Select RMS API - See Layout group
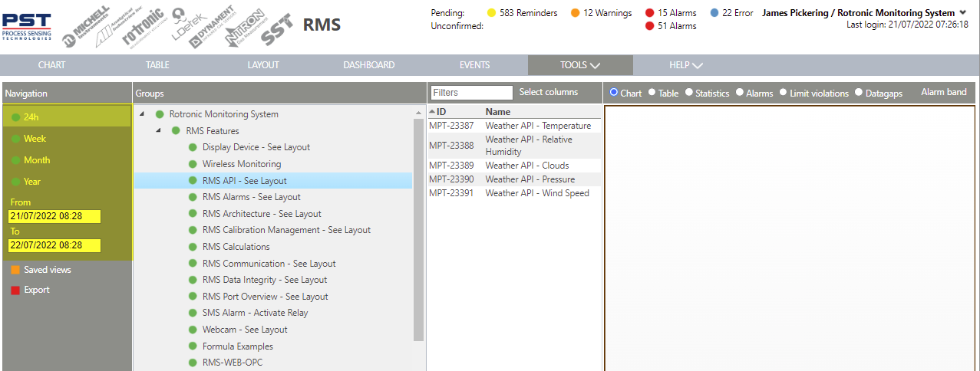Image resolution: width=980 pixels, height=371 pixels. [273, 181]
